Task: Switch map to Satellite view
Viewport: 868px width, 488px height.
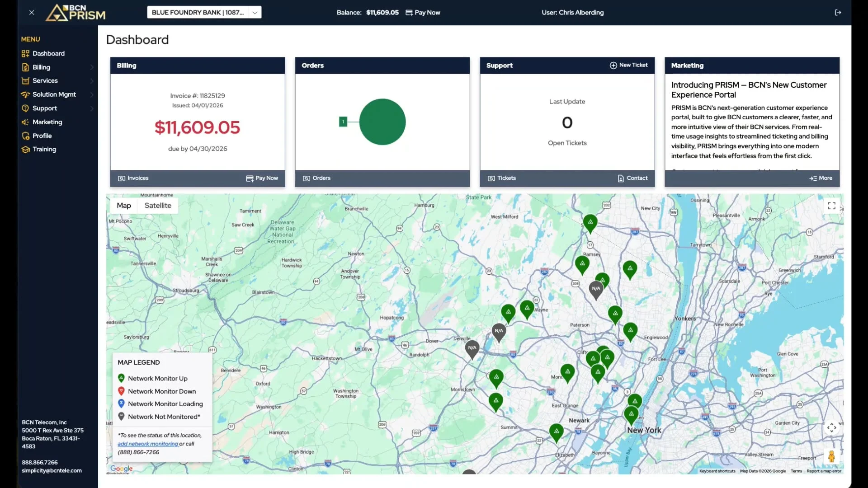Action: (158, 206)
